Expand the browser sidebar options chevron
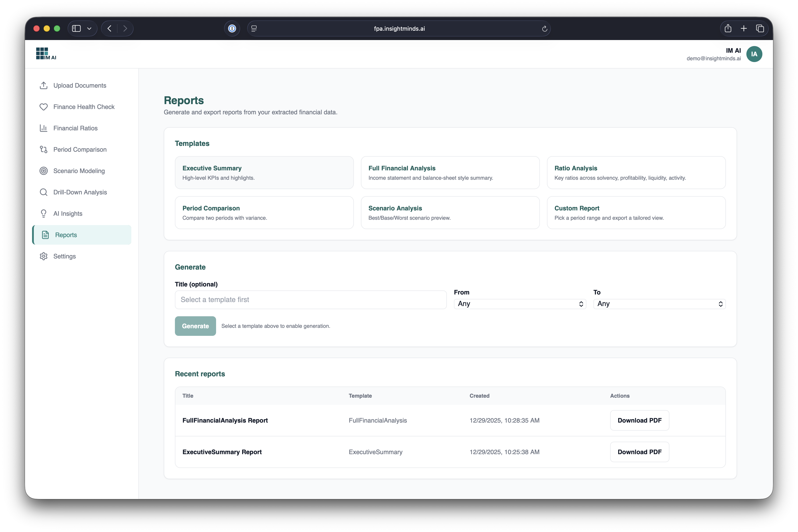This screenshot has height=532, width=798. [89, 28]
